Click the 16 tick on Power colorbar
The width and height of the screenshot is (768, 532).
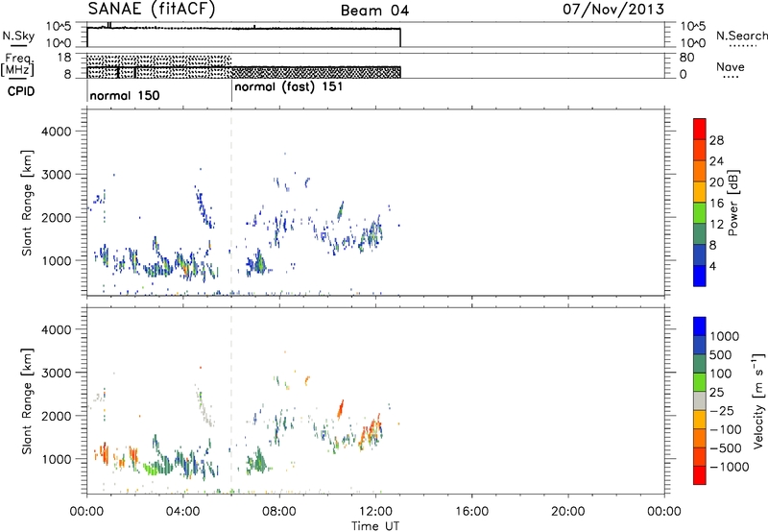click(716, 204)
